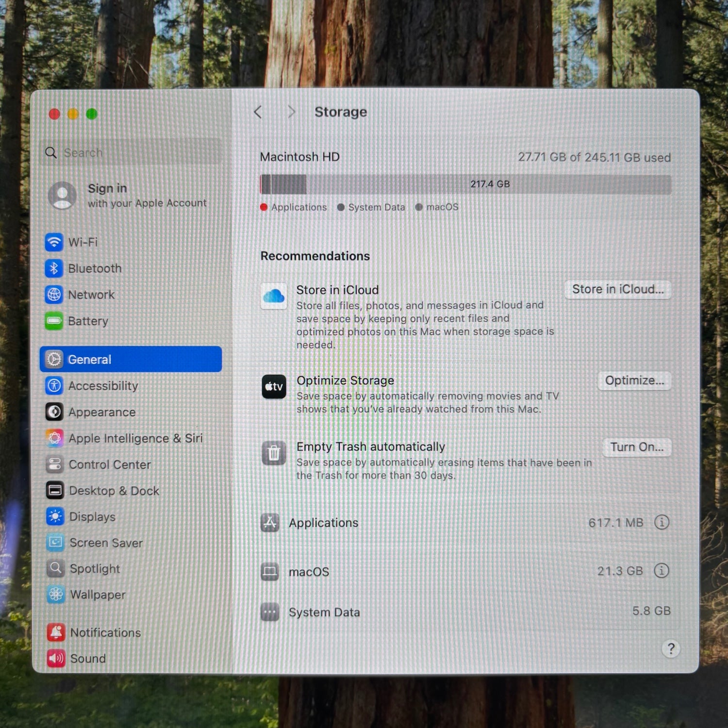The width and height of the screenshot is (728, 728).
Task: Go back with the left chevron
Action: click(258, 112)
